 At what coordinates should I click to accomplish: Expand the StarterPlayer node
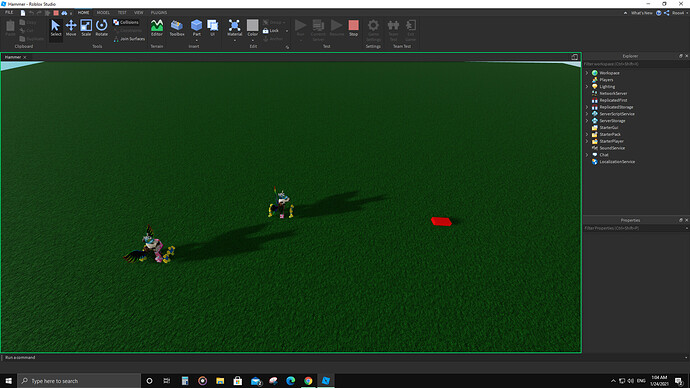pos(587,141)
